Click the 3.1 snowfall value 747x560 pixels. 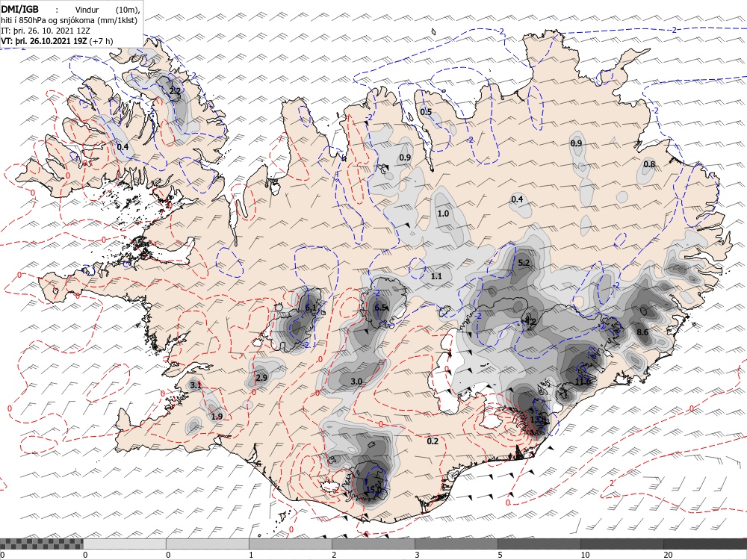click(195, 385)
